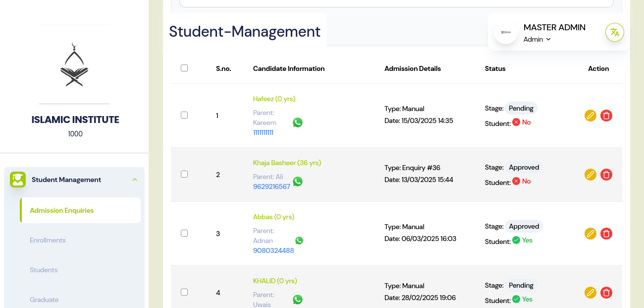Toggle the select-all checkbox in table header
Image resolution: width=644 pixels, height=308 pixels.
click(x=184, y=68)
